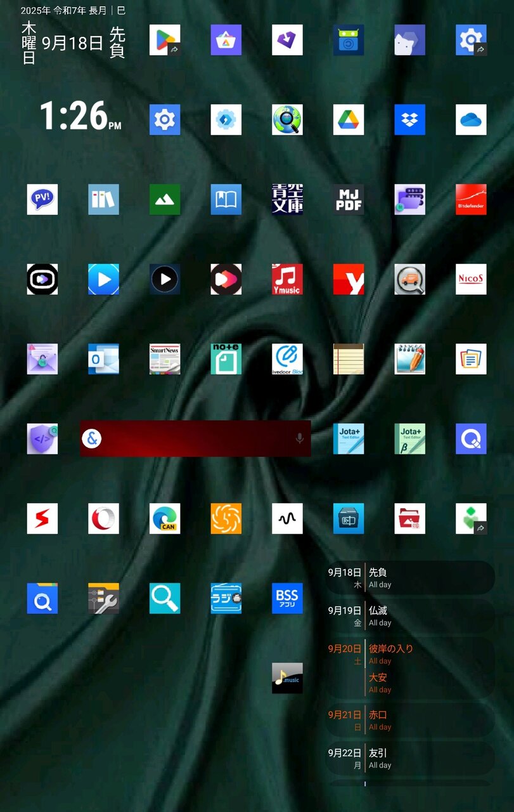
Task: Open the Bitdefender app
Action: 471,200
